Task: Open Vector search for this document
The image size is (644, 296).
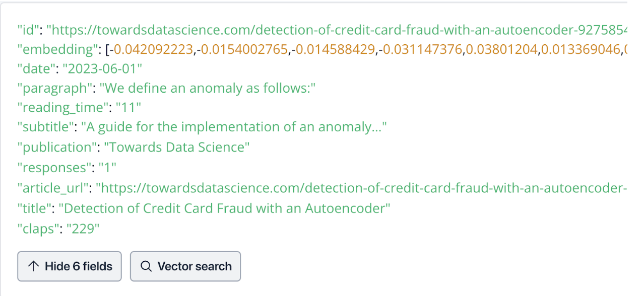Action: [185, 266]
